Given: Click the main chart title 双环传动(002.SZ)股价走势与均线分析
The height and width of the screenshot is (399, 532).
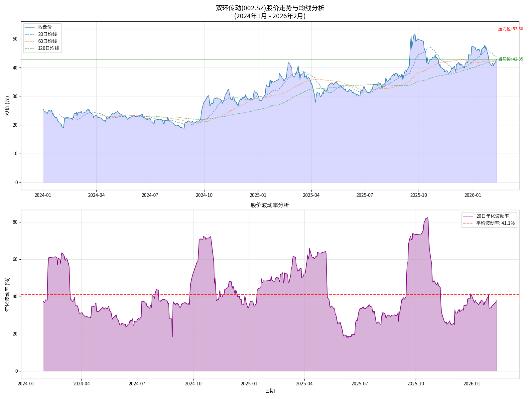Looking at the screenshot, I should click(x=270, y=8).
